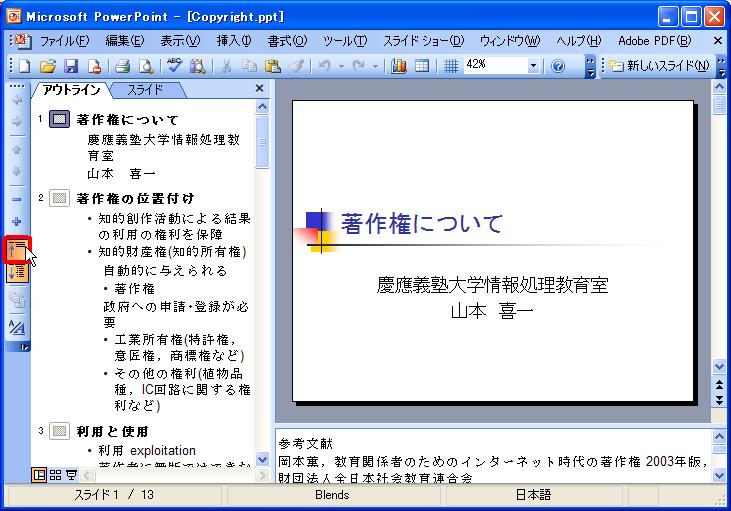Switch to the スライド tab
Viewport: 731px width, 511px height.
[x=145, y=90]
